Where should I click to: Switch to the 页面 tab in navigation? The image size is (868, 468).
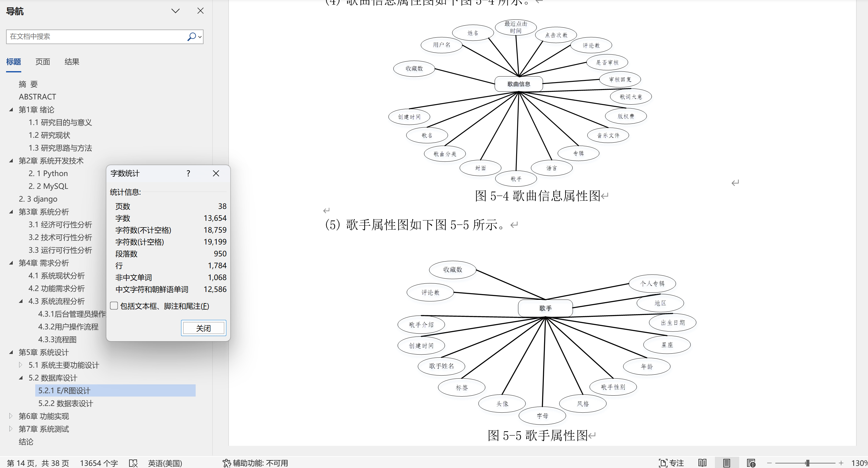[43, 62]
